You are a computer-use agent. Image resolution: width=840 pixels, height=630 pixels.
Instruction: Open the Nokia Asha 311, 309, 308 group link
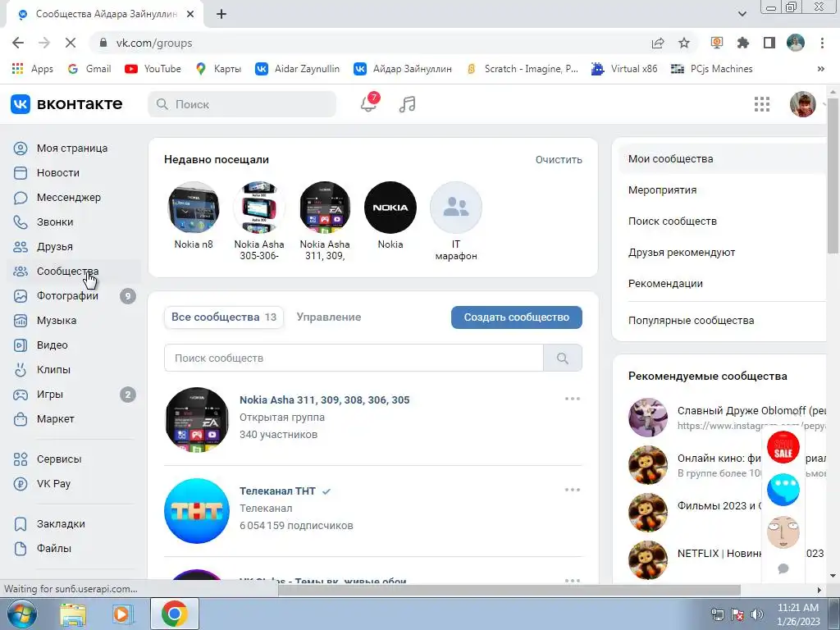tap(325, 400)
